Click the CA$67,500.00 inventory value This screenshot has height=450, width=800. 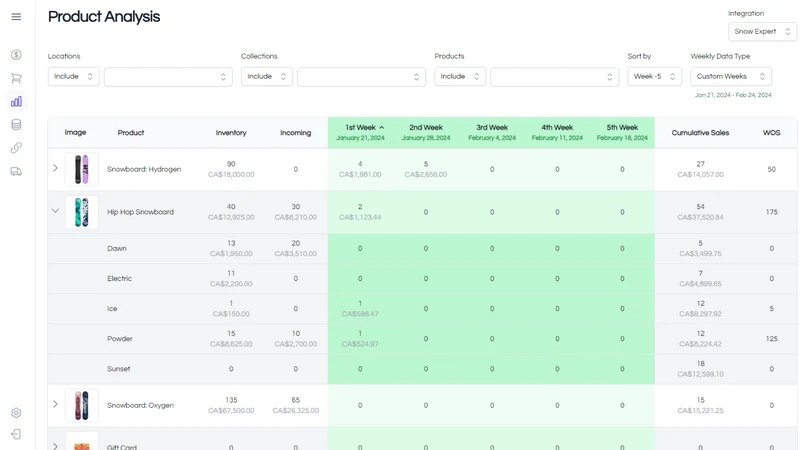click(x=231, y=411)
